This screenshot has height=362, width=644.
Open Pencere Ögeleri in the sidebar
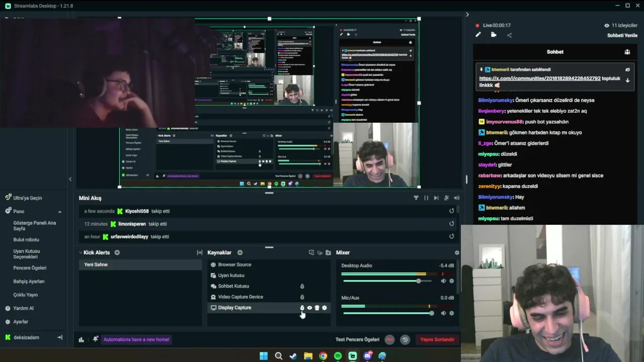[x=30, y=268]
